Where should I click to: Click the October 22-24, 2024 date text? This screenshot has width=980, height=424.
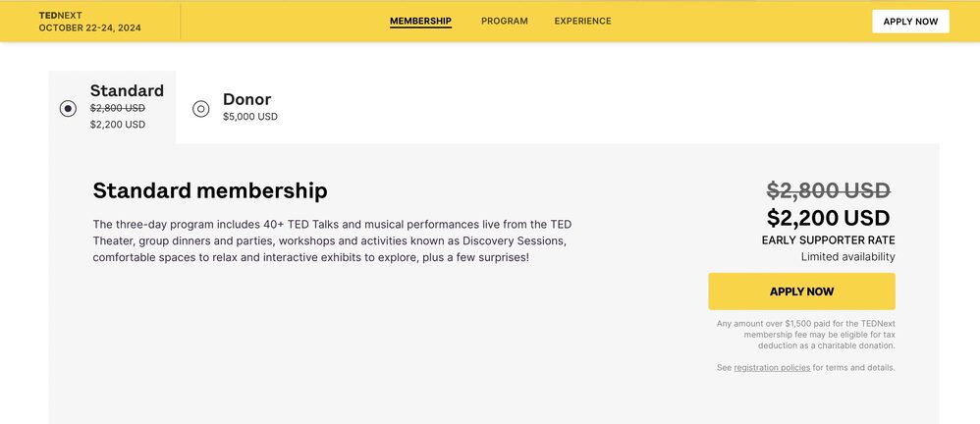pyautogui.click(x=89, y=28)
